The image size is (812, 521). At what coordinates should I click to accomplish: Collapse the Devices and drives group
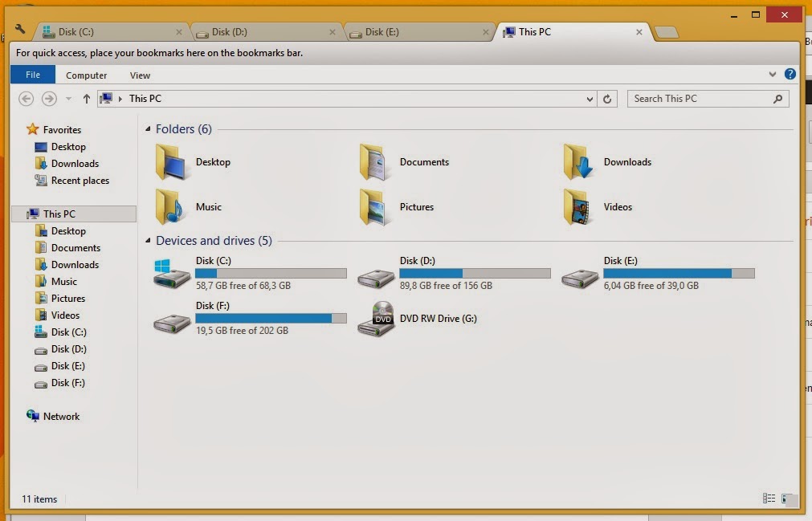[148, 241]
